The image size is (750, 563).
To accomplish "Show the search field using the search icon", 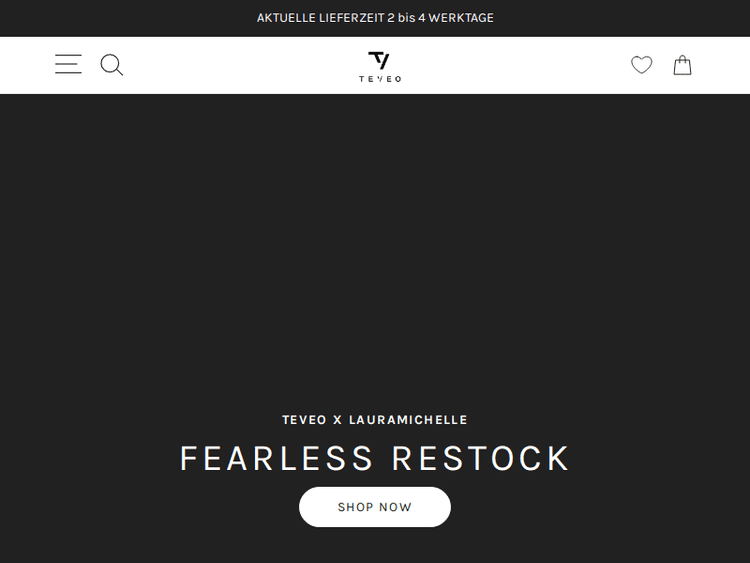I will point(112,65).
